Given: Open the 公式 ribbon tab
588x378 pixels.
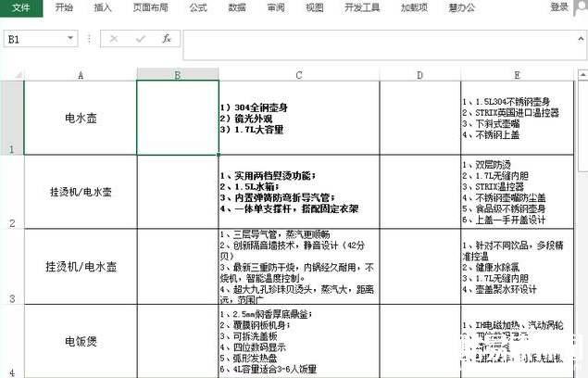Looking at the screenshot, I should [x=198, y=7].
